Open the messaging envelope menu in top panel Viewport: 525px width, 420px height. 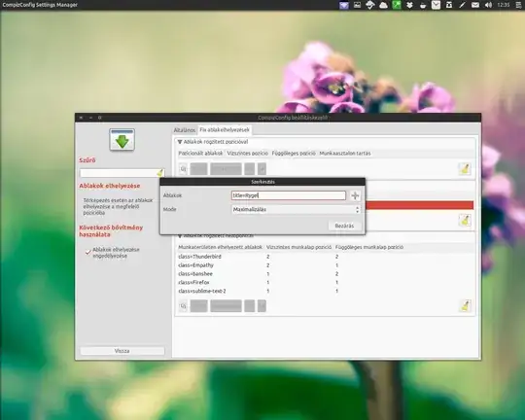[x=475, y=5]
